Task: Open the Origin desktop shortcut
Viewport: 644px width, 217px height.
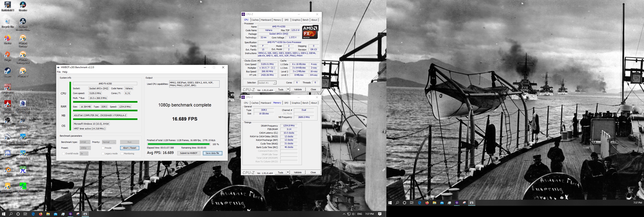Action: [7, 56]
